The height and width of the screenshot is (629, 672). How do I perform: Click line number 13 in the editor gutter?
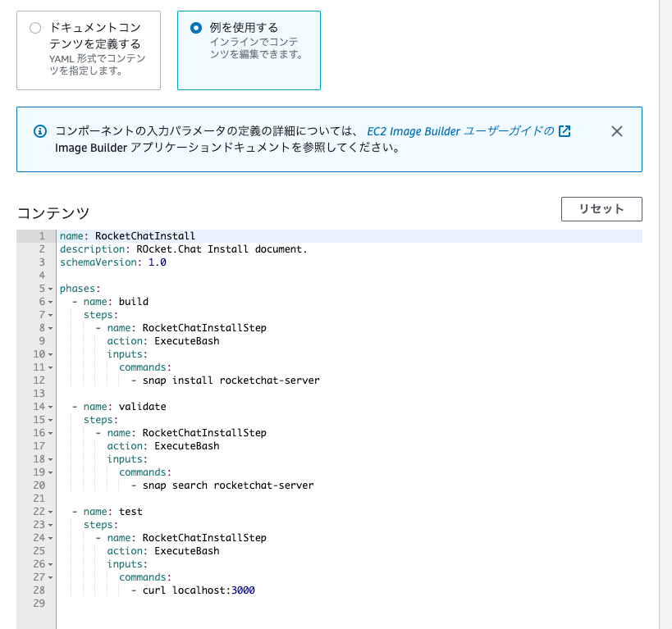(39, 394)
